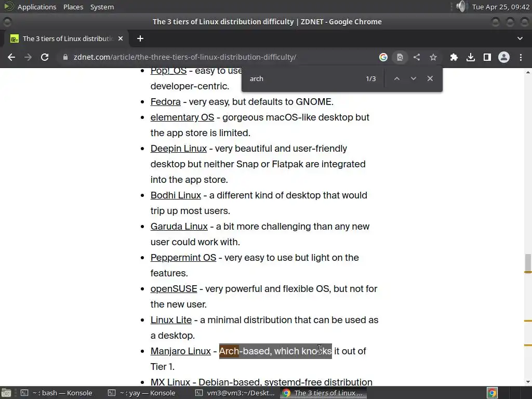Open the Deepin Linux link
Screen dimensions: 532x399
tap(179, 149)
